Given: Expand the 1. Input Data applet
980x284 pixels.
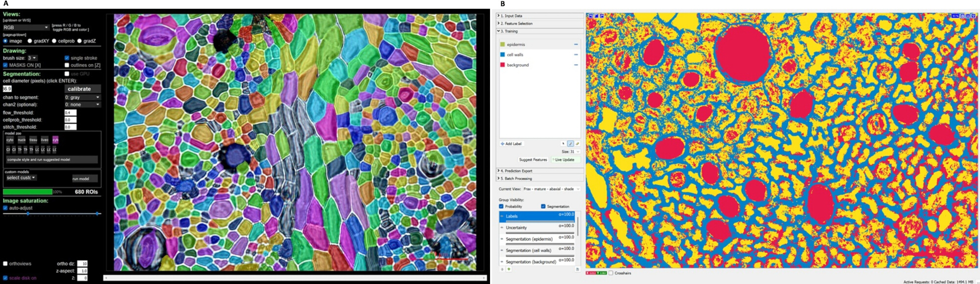Looking at the screenshot, I should click(x=540, y=16).
